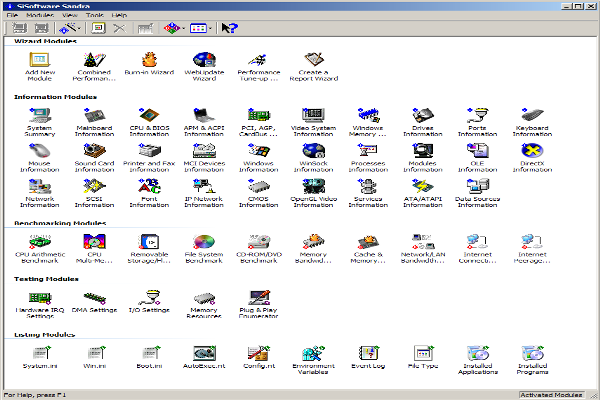Viewport: 600px width, 400px height.
Task: Open the Tools menu
Action: click(x=95, y=15)
